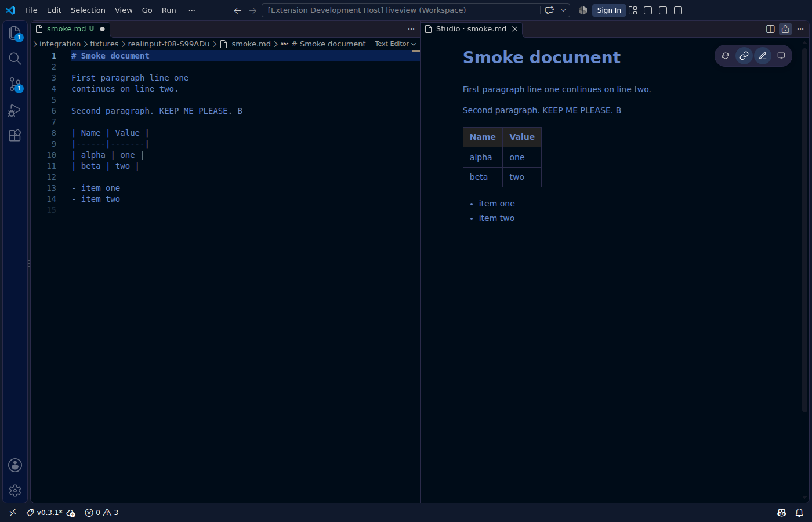Open the Selection menu
812x522 pixels.
click(x=88, y=10)
